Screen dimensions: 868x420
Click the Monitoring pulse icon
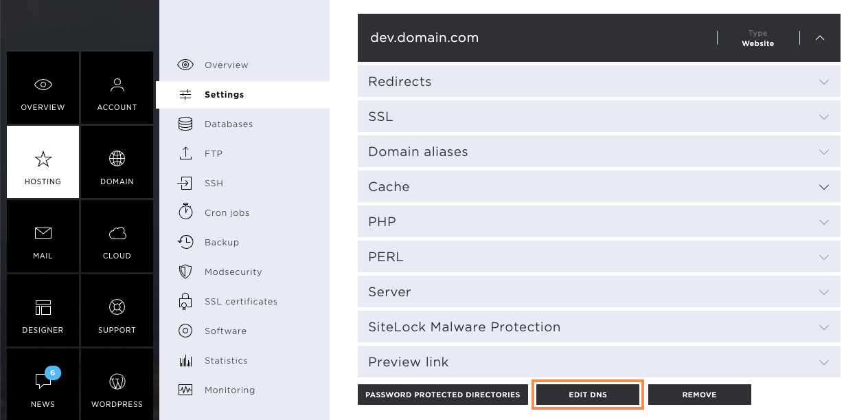coord(185,390)
